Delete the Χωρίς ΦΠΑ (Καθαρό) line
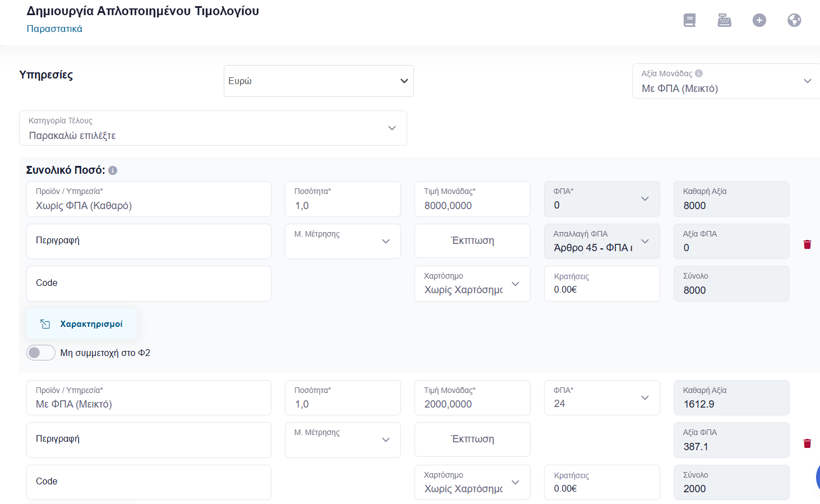The image size is (820, 504). [807, 244]
